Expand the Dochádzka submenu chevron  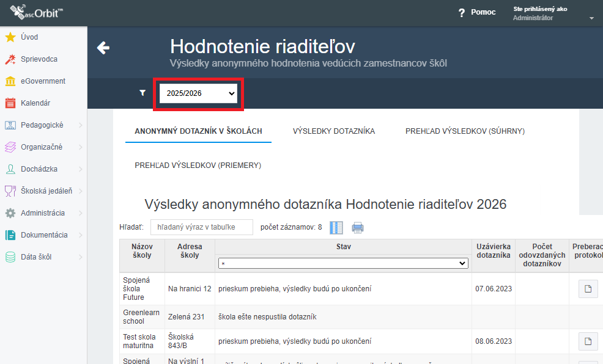pyautogui.click(x=80, y=169)
